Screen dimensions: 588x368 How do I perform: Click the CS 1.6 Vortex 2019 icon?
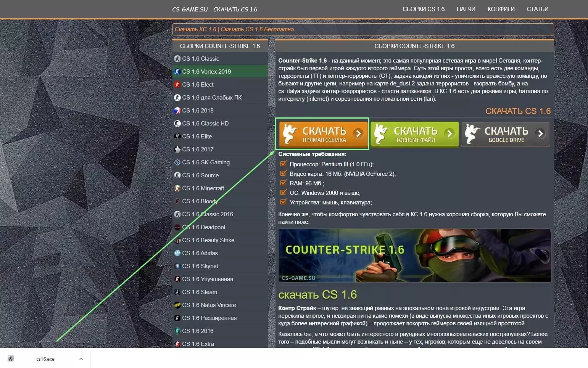click(x=177, y=72)
